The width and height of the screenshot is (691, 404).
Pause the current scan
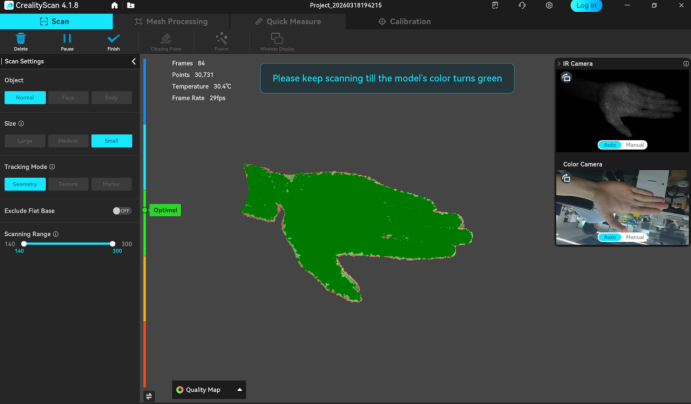(x=66, y=39)
